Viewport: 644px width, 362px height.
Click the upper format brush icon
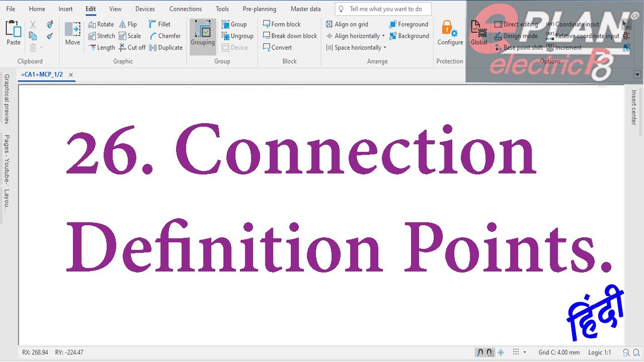click(x=50, y=24)
